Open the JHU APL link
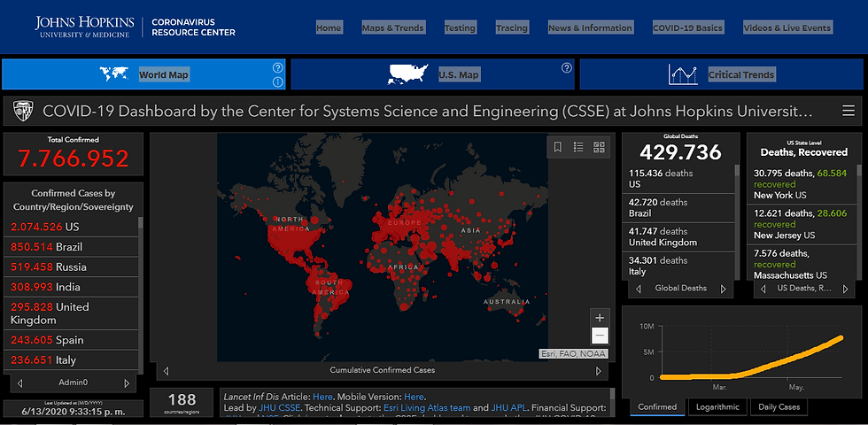The image size is (868, 425). [x=508, y=408]
